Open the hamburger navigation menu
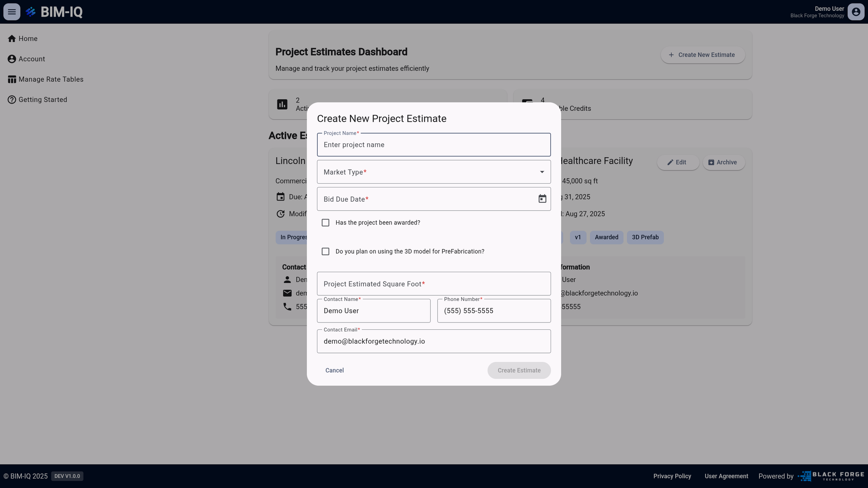868x488 pixels. pos(11,12)
